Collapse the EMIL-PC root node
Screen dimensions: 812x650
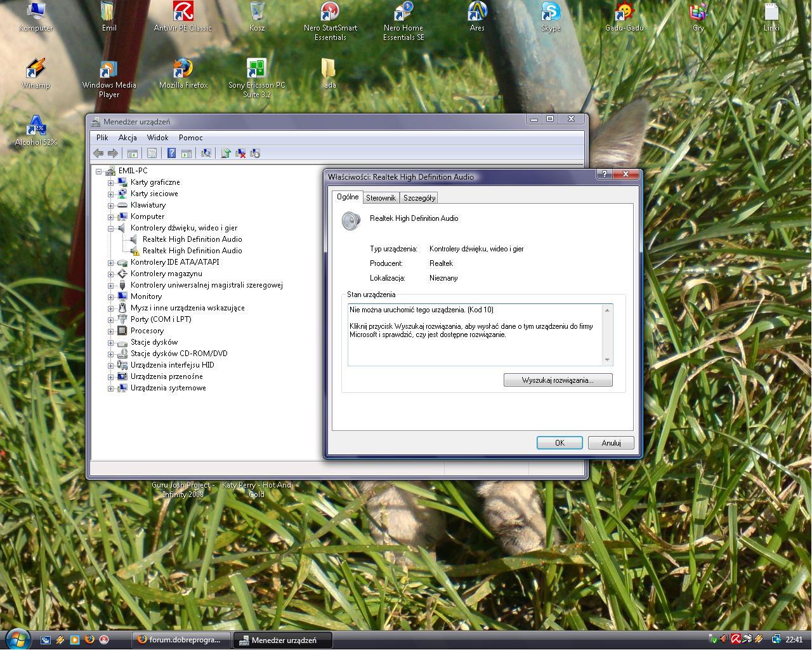point(98,171)
